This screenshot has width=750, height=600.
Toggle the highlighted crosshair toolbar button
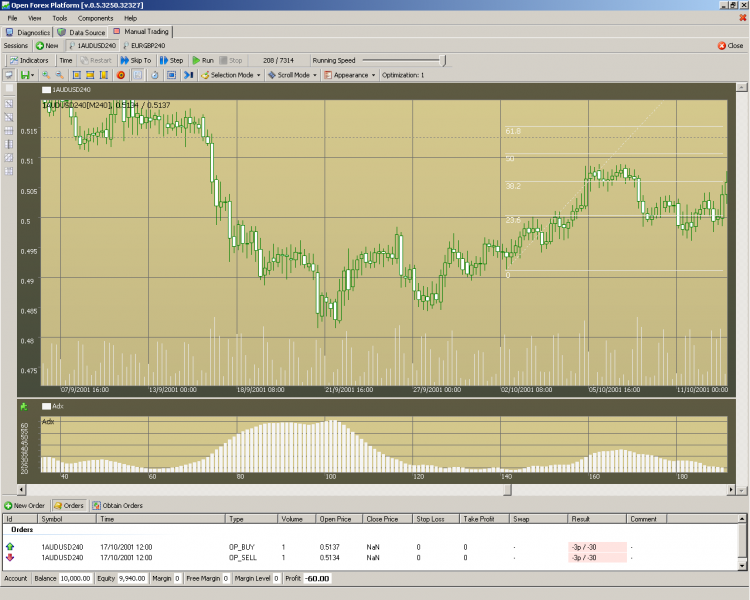coord(137,75)
